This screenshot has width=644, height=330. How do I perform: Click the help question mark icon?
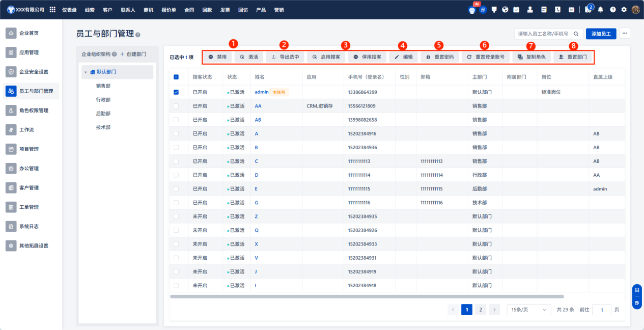[612, 10]
